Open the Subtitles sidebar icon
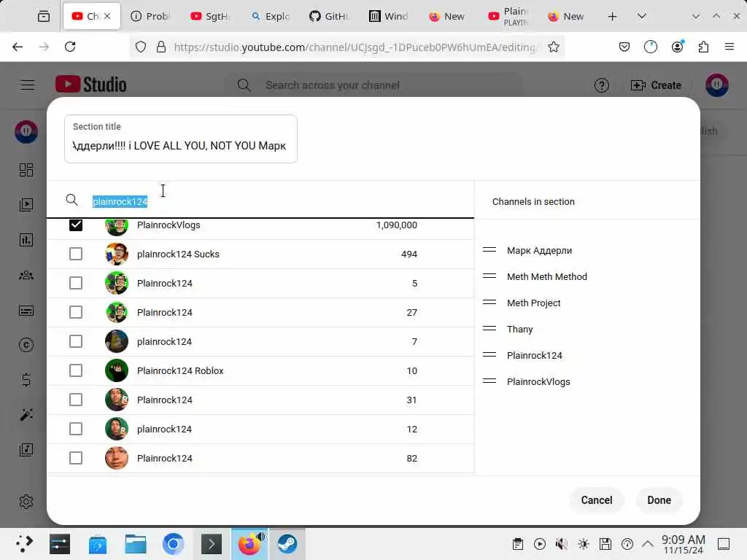Image resolution: width=747 pixels, height=560 pixels. click(x=26, y=311)
